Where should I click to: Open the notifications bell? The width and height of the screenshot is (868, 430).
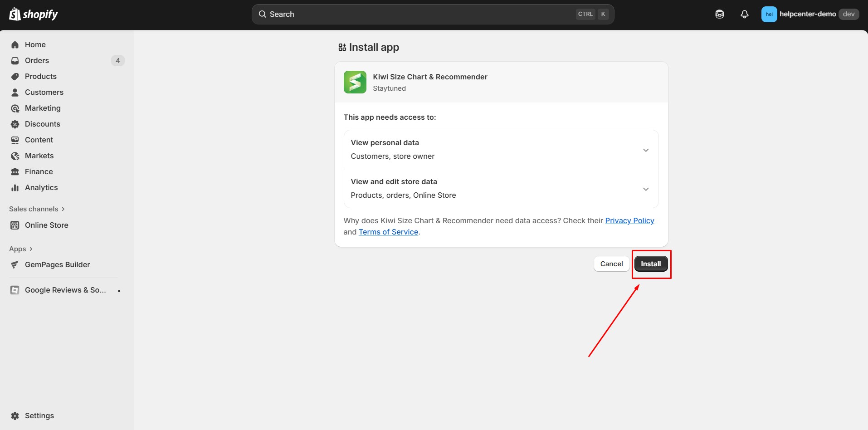[744, 14]
